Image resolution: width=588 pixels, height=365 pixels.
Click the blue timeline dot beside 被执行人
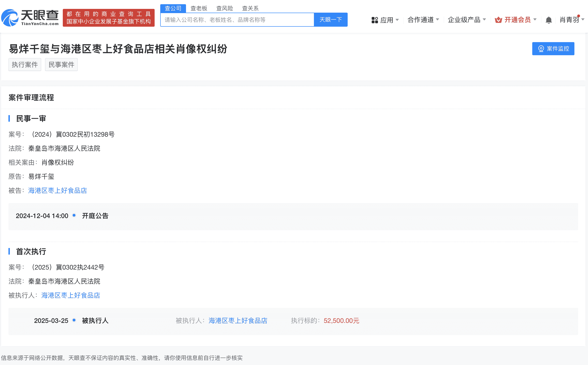click(74, 321)
